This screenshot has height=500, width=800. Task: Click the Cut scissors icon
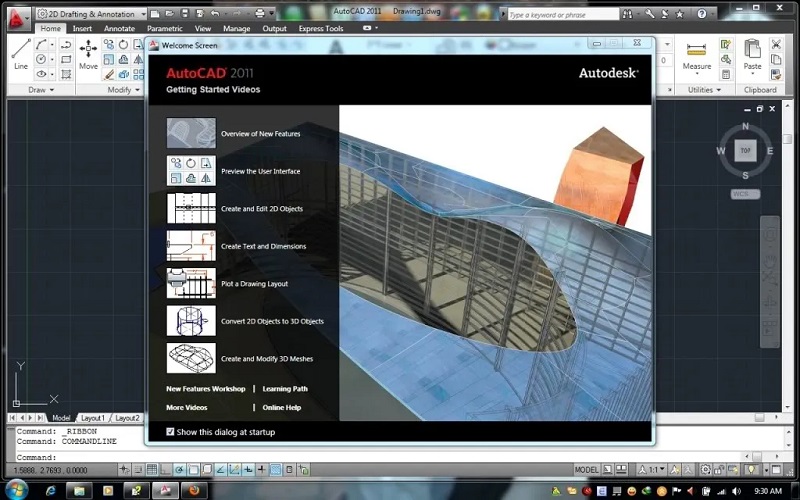pyautogui.click(x=776, y=44)
